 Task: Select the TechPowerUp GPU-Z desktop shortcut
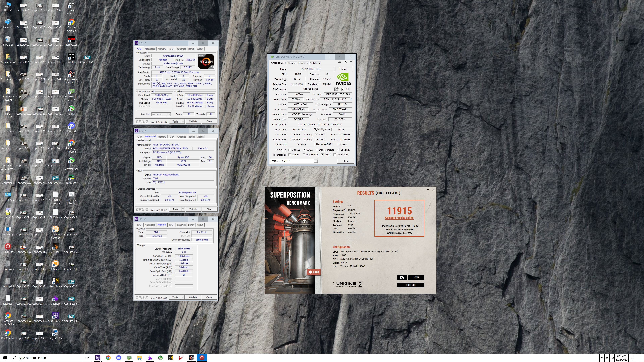[71, 94]
